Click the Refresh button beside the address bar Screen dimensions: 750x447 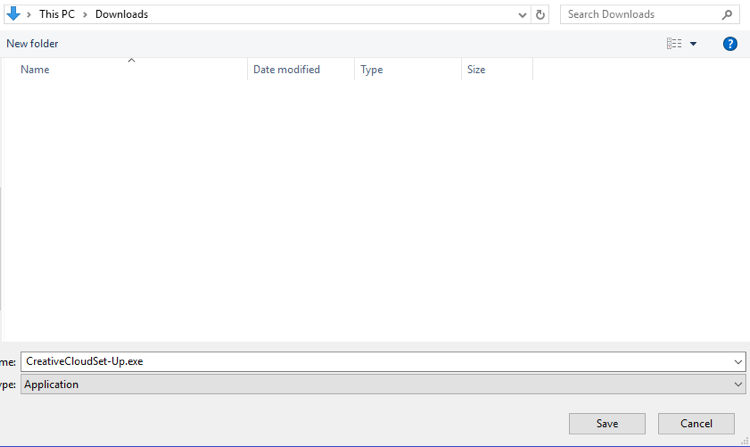click(x=541, y=15)
